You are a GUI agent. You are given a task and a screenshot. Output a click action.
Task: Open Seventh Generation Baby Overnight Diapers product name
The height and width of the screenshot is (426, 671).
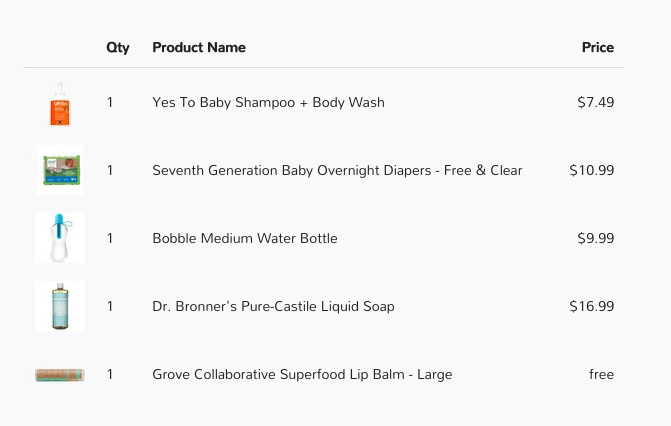(337, 170)
